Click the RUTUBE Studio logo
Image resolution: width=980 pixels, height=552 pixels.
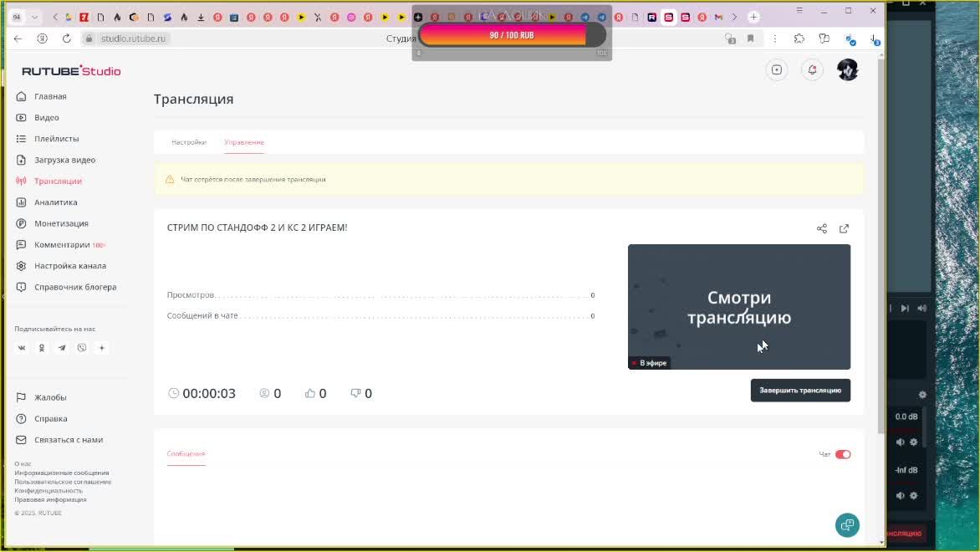(x=71, y=70)
